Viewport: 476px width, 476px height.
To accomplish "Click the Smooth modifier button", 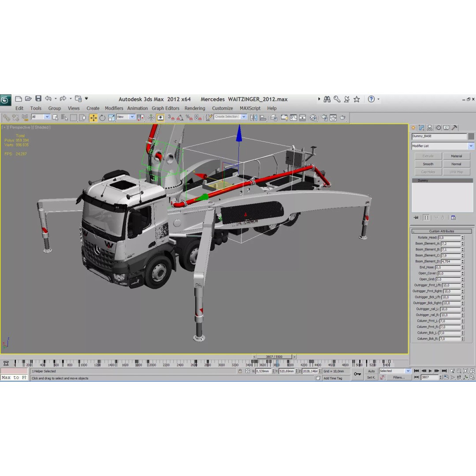I will coord(428,164).
